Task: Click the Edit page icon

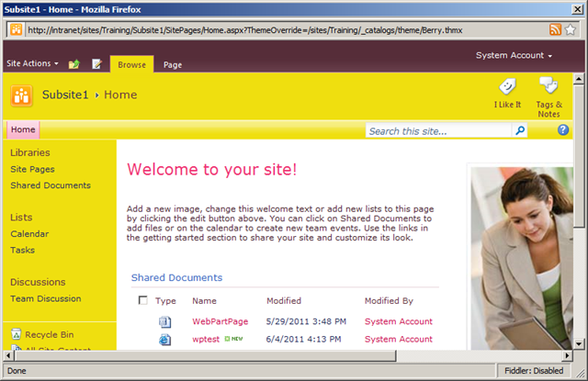Action: pyautogui.click(x=96, y=64)
